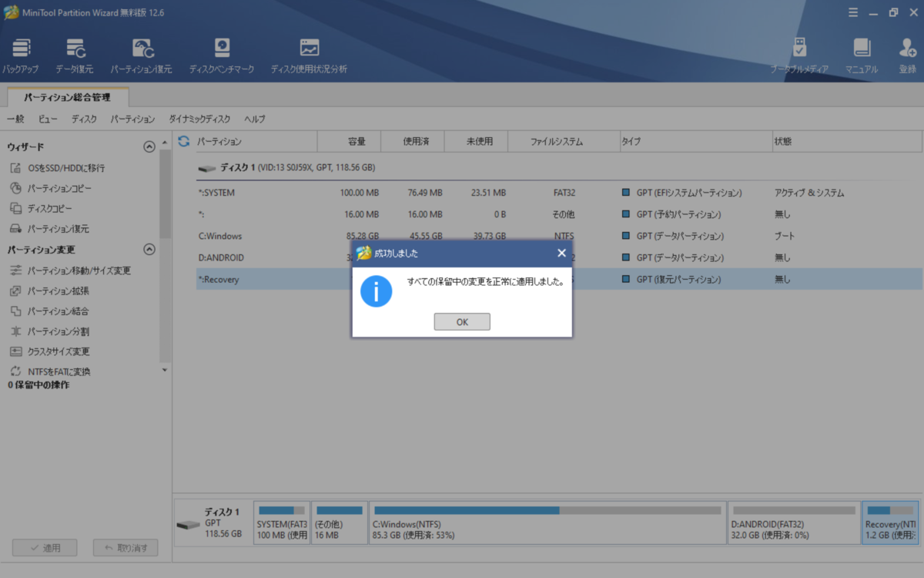Select パーティション分割 operation
924x578 pixels.
pyautogui.click(x=49, y=331)
